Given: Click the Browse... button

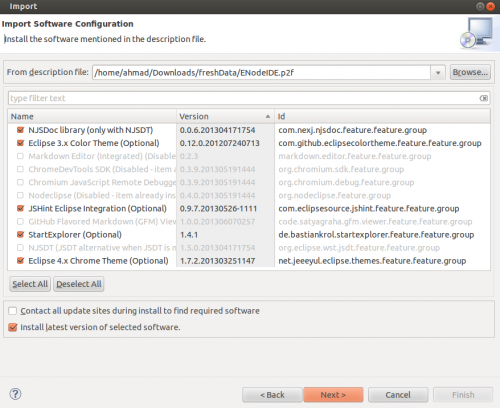Looking at the screenshot, I should [470, 72].
